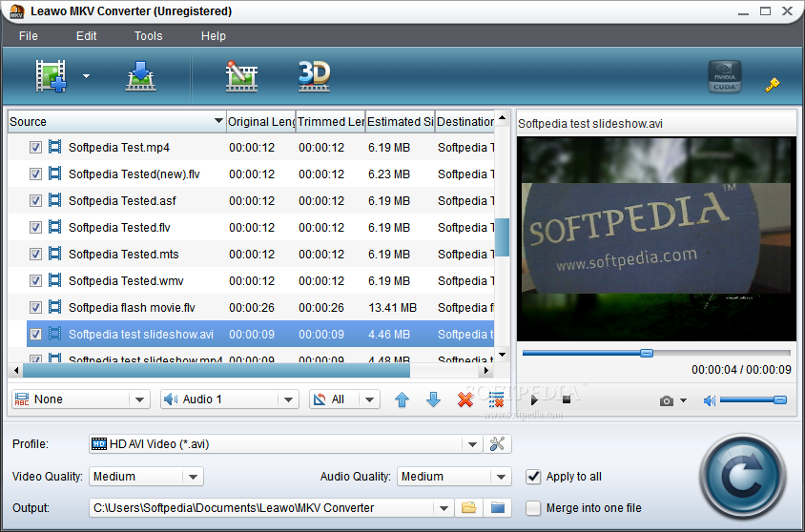Image resolution: width=805 pixels, height=532 pixels.
Task: Uncheck Softpedia Test.mp4 checkbox
Action: pyautogui.click(x=35, y=148)
